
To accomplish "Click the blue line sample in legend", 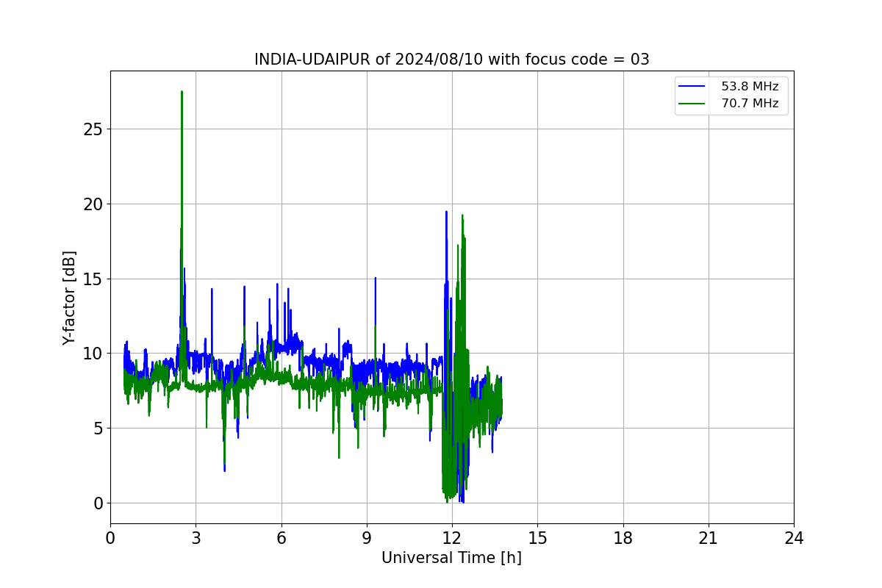I will [692, 87].
